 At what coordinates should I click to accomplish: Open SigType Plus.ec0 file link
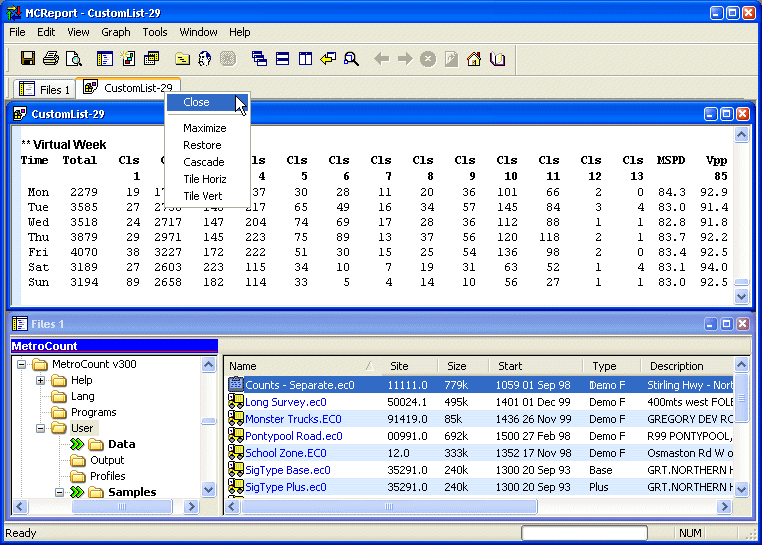[x=286, y=487]
